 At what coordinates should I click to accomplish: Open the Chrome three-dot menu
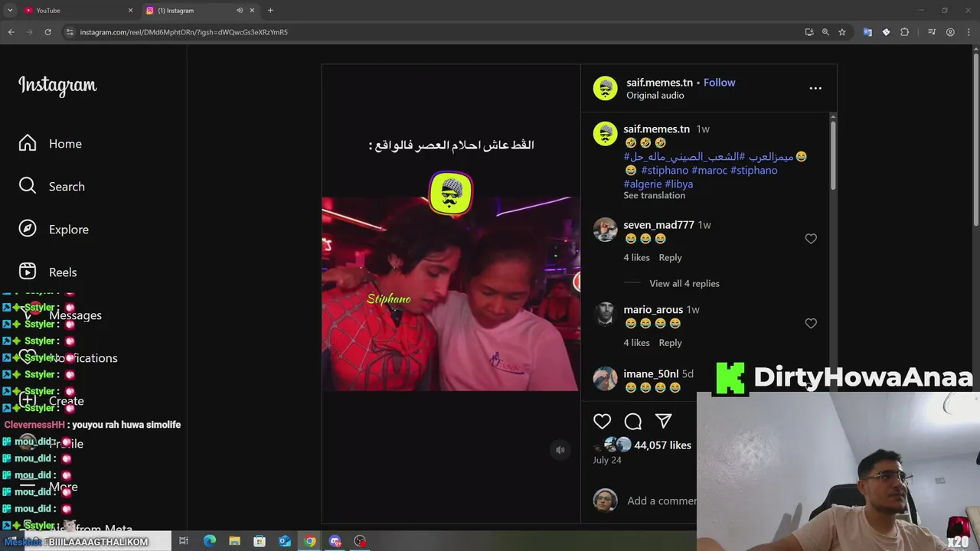click(x=967, y=32)
